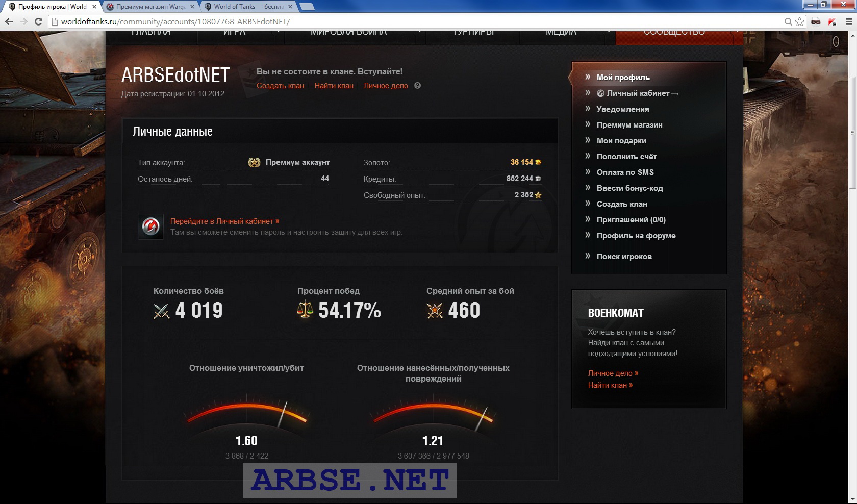Select the gold coin icon next to 36 154
857x504 pixels.
(x=538, y=162)
